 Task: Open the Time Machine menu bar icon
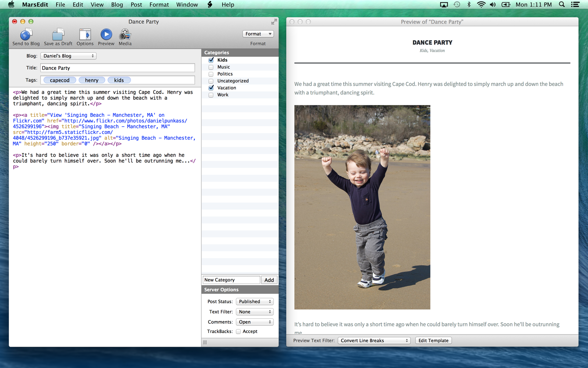click(457, 4)
